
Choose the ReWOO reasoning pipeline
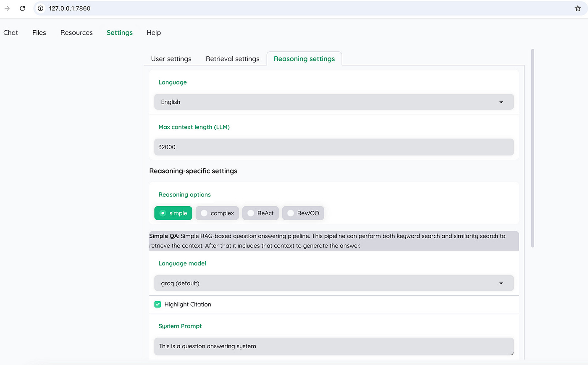tap(303, 213)
